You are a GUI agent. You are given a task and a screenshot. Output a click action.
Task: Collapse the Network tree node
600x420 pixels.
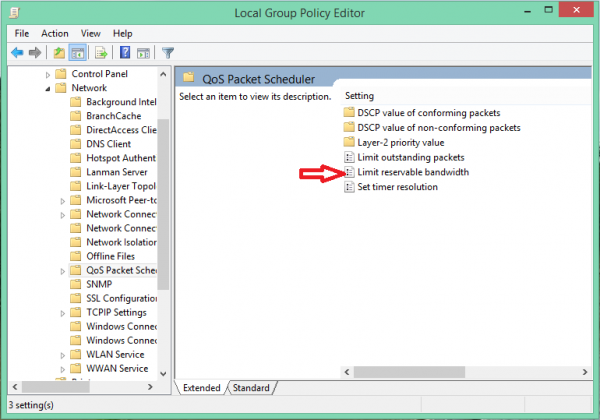click(x=48, y=89)
